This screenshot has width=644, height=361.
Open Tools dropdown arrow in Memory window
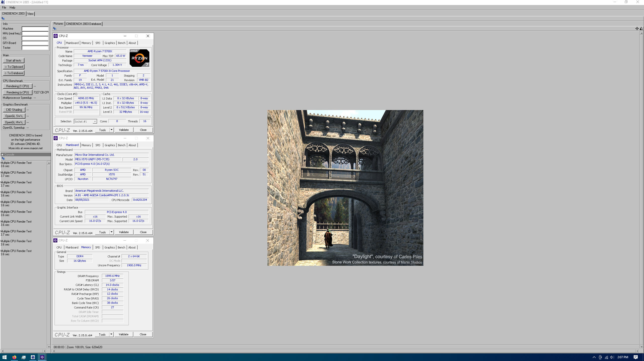[111, 334]
